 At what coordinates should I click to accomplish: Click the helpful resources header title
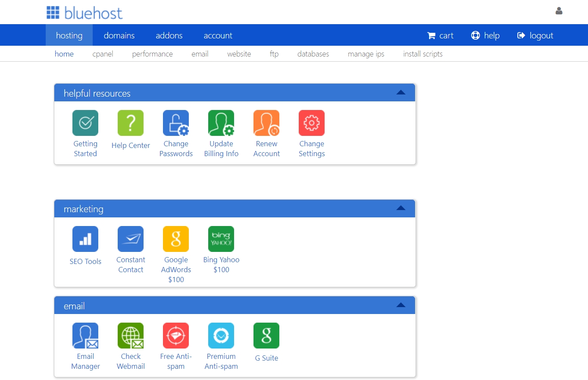97,93
